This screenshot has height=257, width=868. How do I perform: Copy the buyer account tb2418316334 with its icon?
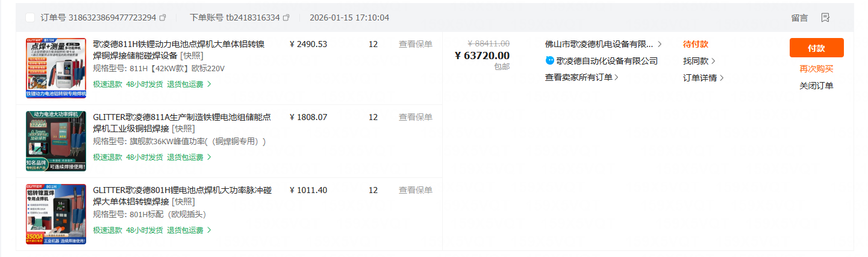tap(286, 17)
